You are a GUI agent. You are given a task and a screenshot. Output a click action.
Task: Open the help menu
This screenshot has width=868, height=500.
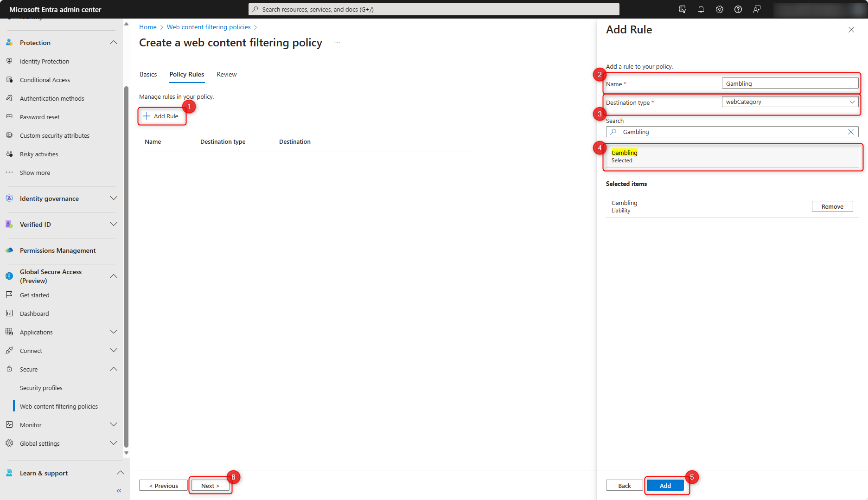pos(738,9)
